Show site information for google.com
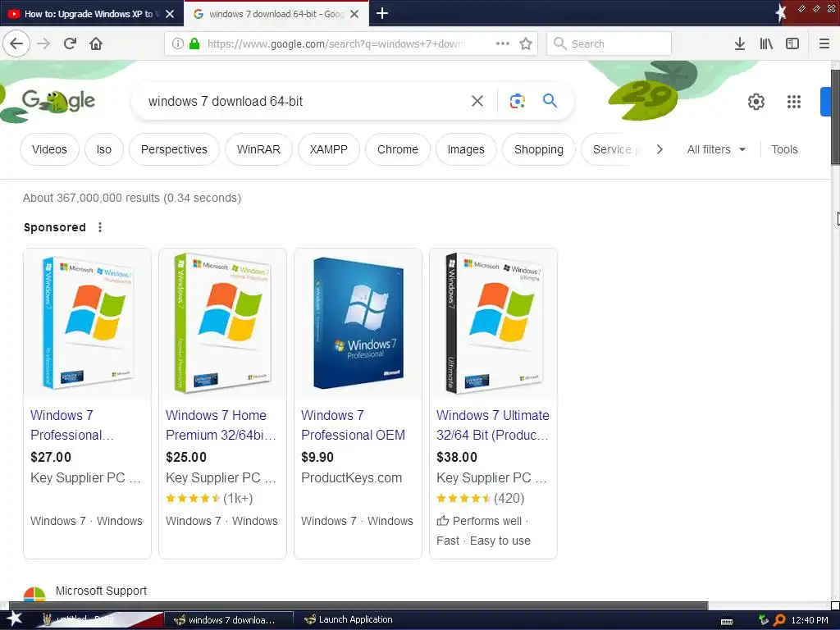 178,43
